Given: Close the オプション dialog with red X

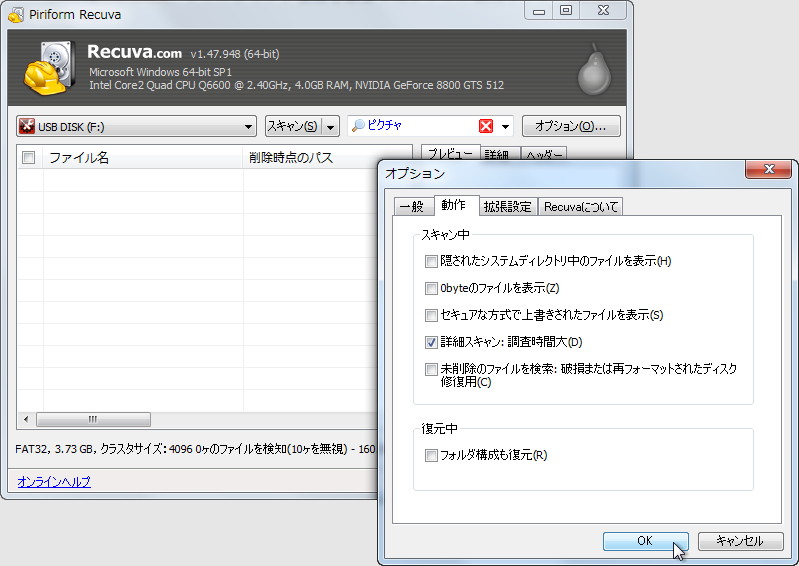Looking at the screenshot, I should coord(768,169).
